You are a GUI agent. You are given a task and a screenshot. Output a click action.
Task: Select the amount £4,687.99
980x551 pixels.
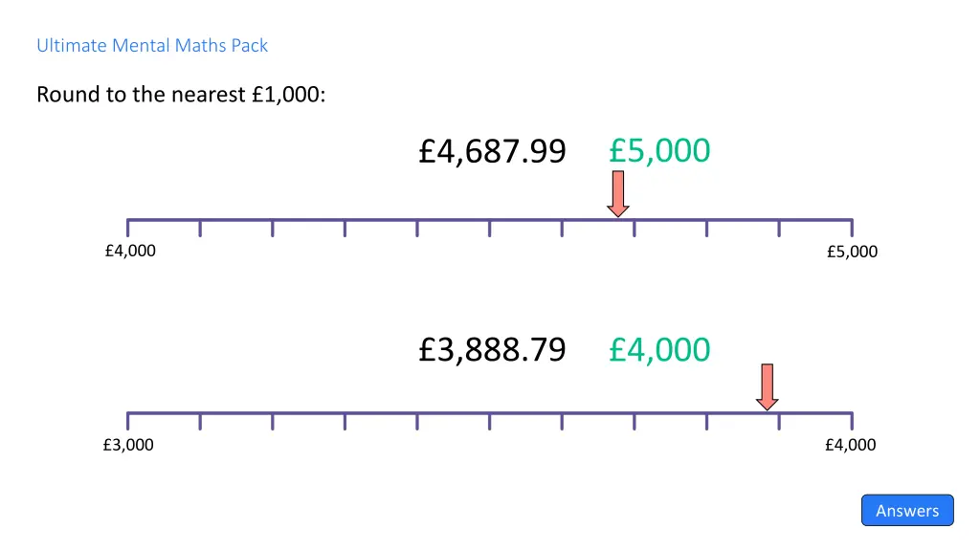pyautogui.click(x=492, y=151)
